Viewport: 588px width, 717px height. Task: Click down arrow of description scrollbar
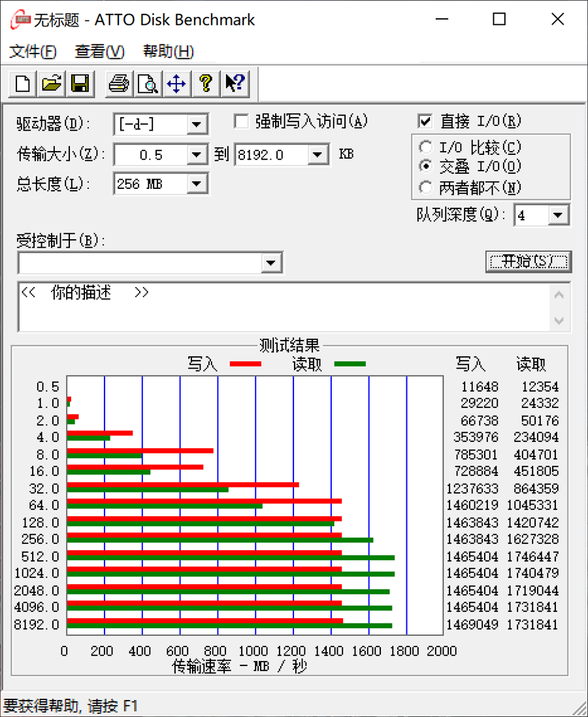(x=559, y=320)
